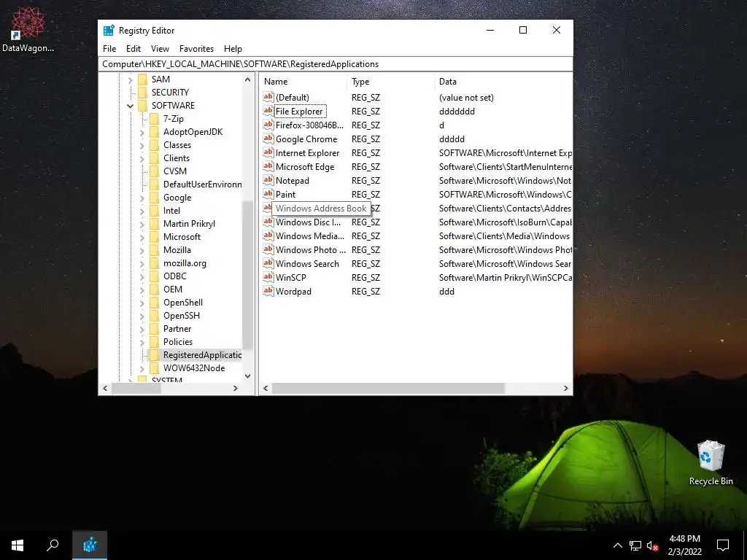The height and width of the screenshot is (560, 747).
Task: Select the Martin Prikryl key
Action: tap(189, 224)
